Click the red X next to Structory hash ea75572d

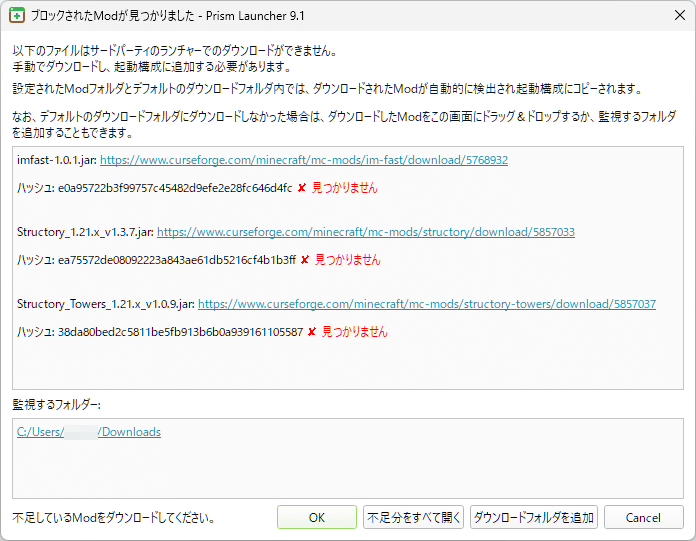pos(304,260)
